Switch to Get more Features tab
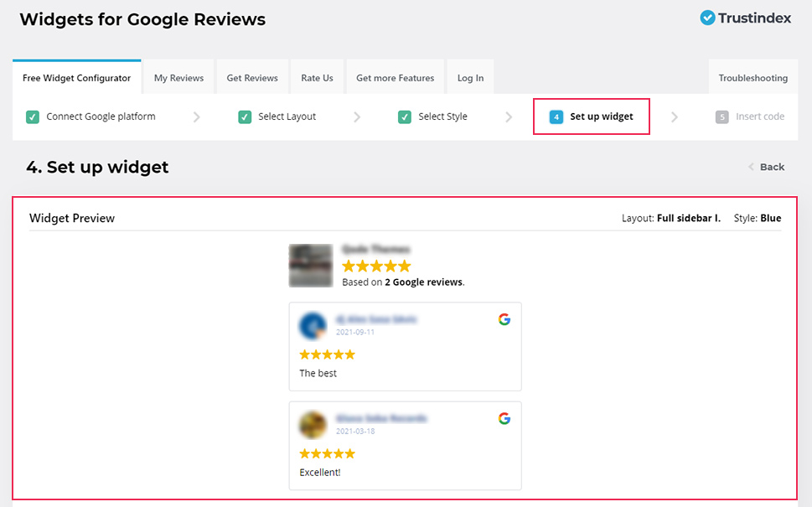 coord(396,78)
